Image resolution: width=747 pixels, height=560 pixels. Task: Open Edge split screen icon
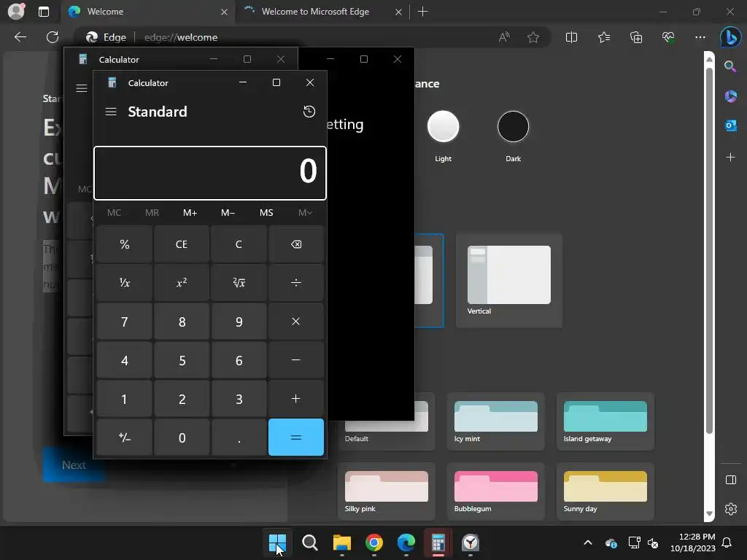tap(571, 37)
